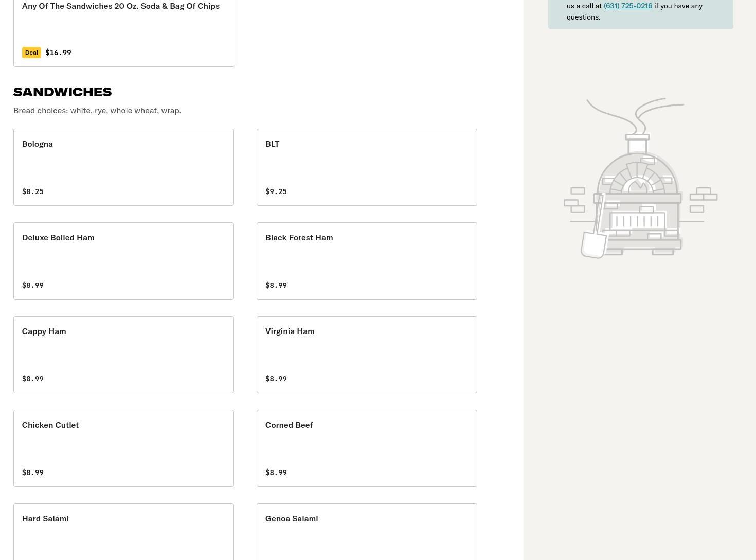Image resolution: width=756 pixels, height=560 pixels.
Task: Select the Virginia Ham sandwich
Action: click(366, 354)
